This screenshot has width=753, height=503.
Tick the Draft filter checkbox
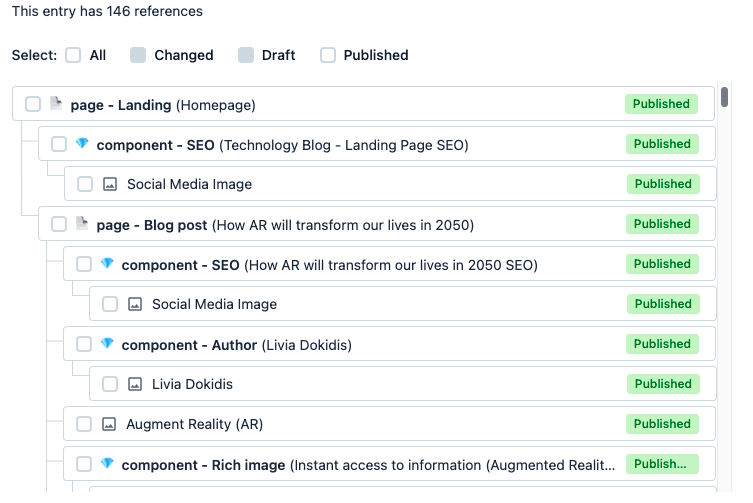246,56
